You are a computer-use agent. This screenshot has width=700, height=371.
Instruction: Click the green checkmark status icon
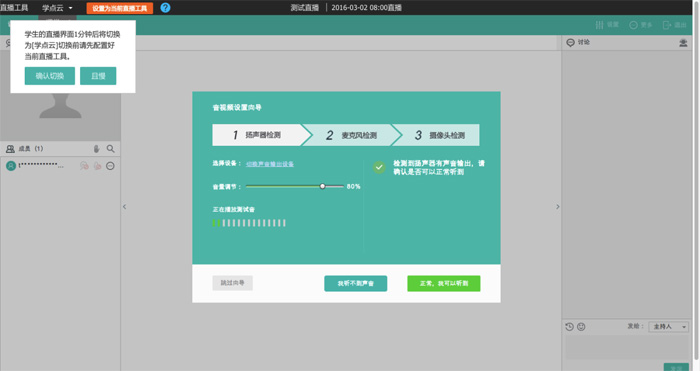point(379,167)
